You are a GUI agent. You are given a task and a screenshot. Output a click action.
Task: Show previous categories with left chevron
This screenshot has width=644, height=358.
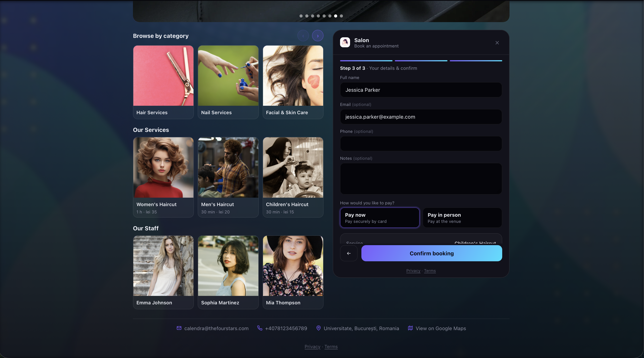tap(303, 36)
